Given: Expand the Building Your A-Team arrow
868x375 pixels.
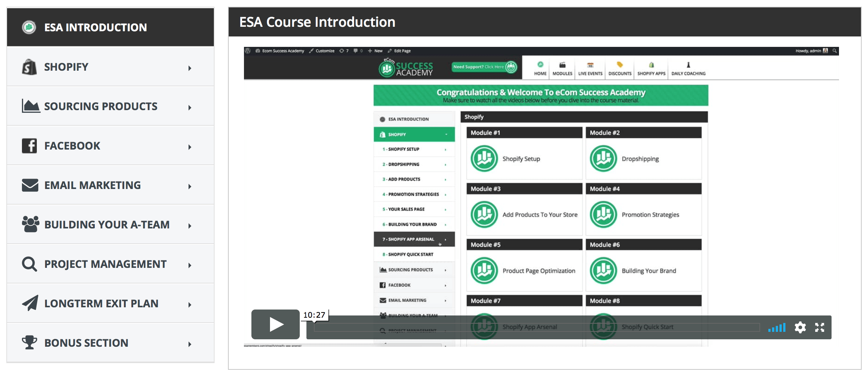Looking at the screenshot, I should 190,226.
